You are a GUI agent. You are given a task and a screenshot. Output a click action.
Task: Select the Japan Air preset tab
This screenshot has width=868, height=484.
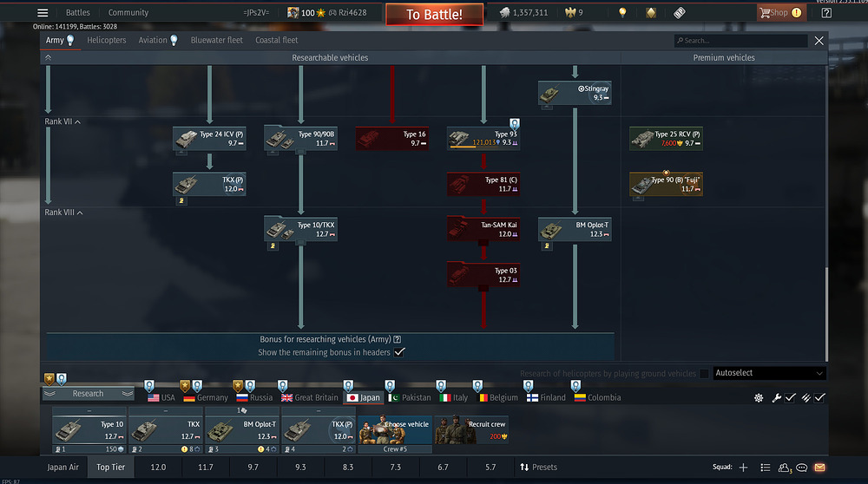pos(62,468)
